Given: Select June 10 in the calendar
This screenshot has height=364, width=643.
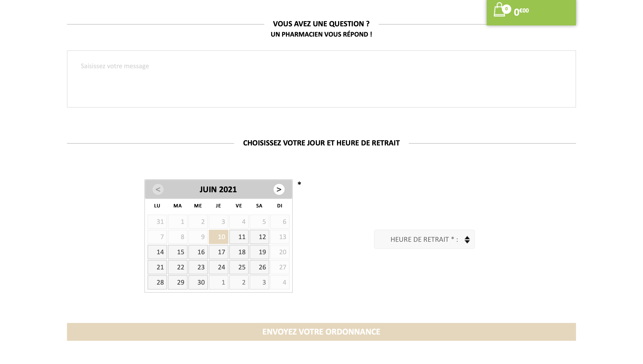Looking at the screenshot, I should click(218, 237).
